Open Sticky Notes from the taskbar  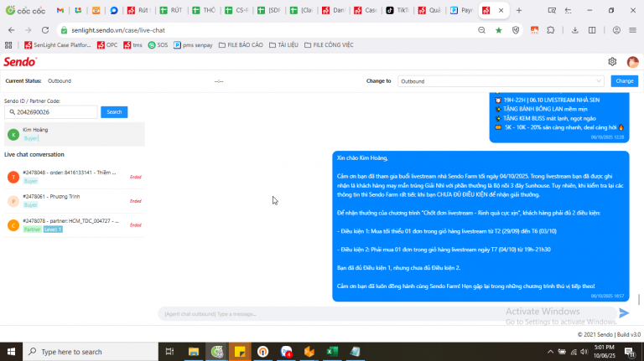pyautogui.click(x=240, y=352)
